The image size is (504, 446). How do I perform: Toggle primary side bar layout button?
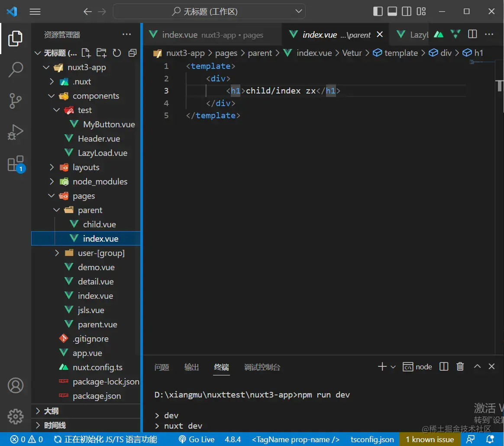click(378, 12)
